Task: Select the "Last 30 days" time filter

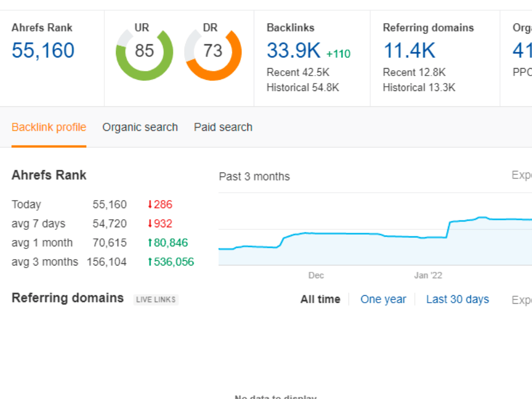Action: [457, 299]
